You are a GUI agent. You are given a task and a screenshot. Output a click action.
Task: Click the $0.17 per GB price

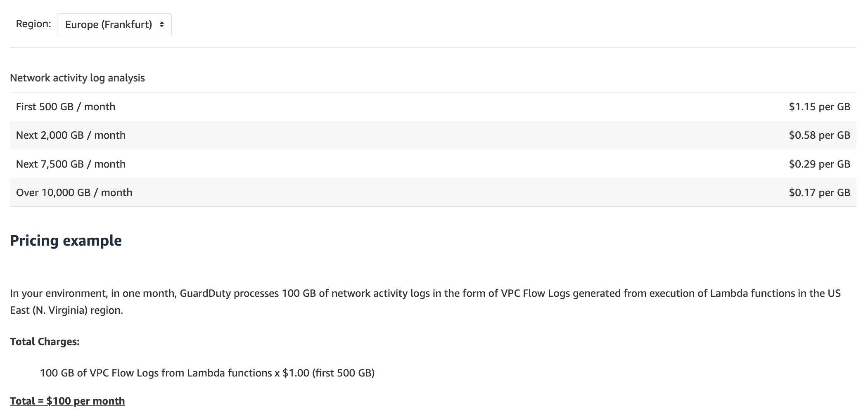pos(819,193)
